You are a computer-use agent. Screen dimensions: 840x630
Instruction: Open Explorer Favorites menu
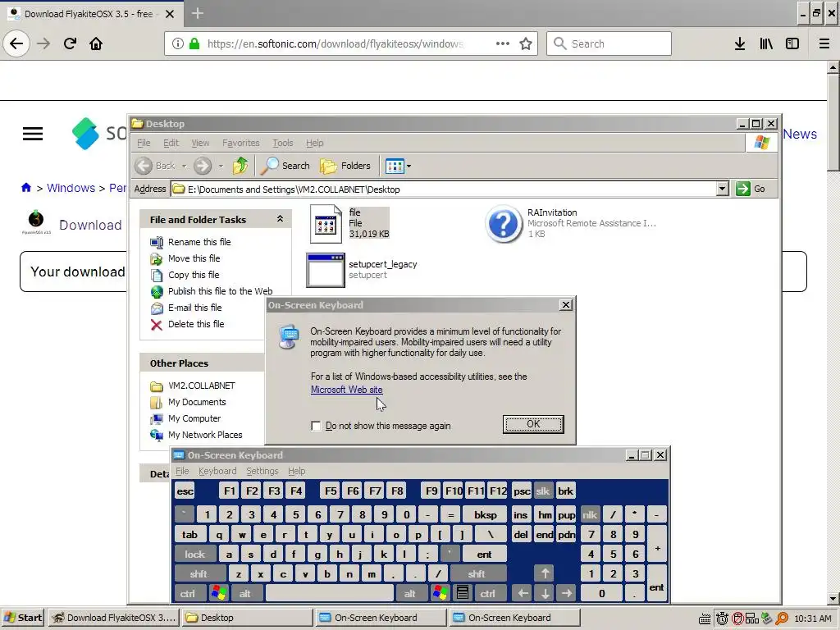click(241, 143)
